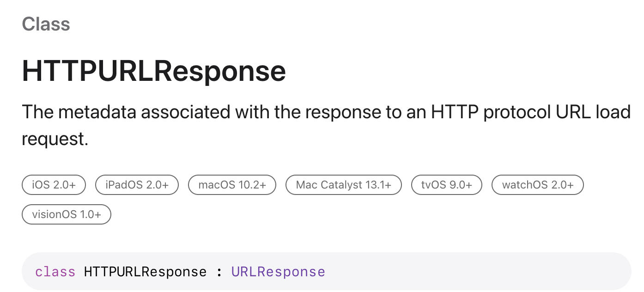Image resolution: width=644 pixels, height=292 pixels.
Task: Click the Mac Catalyst 13.1+ badge
Action: pyautogui.click(x=344, y=185)
